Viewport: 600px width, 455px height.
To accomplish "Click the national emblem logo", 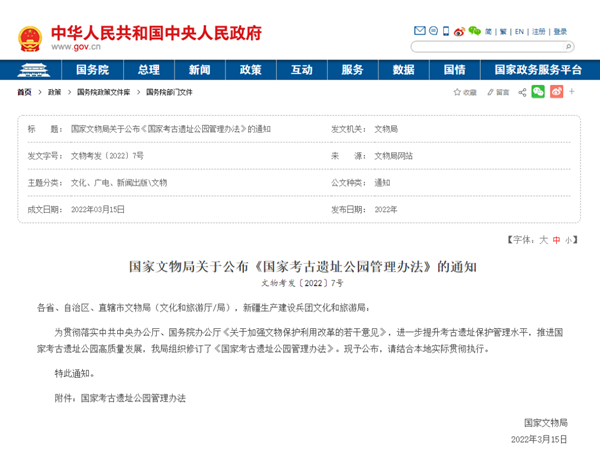I will pos(28,37).
